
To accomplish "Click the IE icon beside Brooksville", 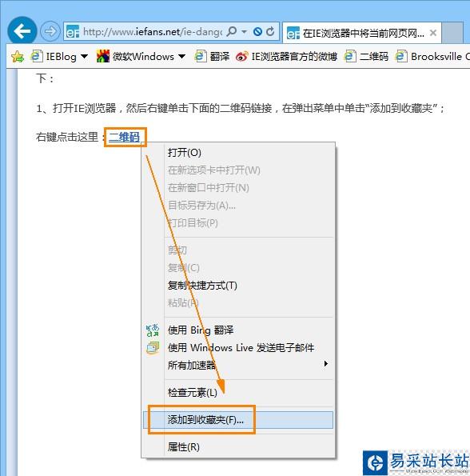I will tap(401, 57).
